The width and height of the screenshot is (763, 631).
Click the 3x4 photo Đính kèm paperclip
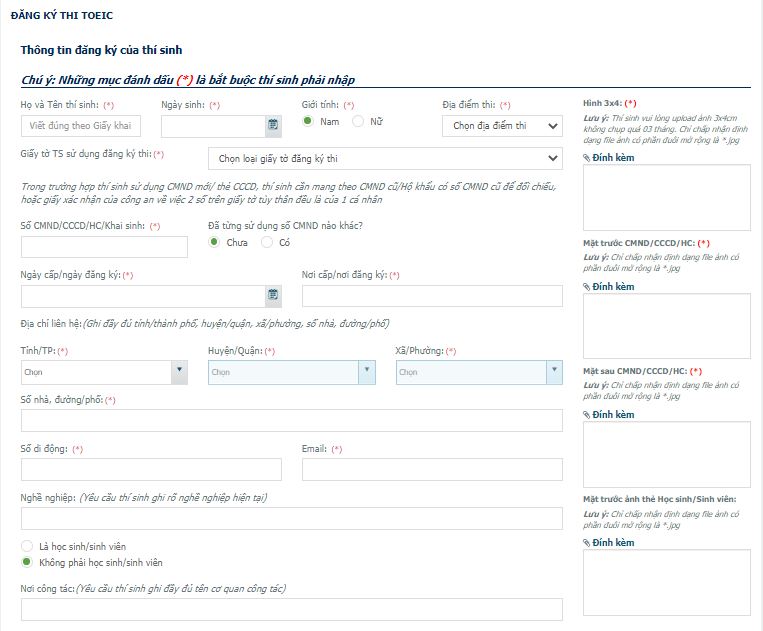click(x=609, y=157)
